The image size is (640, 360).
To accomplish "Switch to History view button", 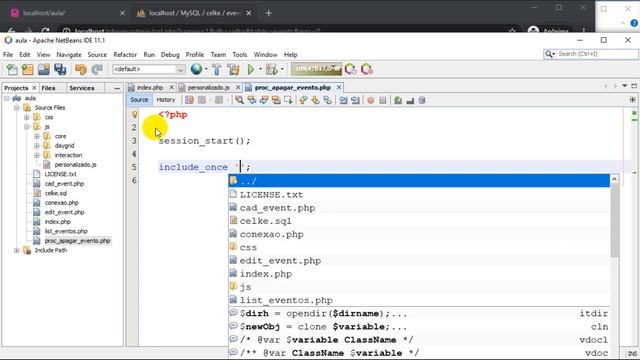I will (x=166, y=100).
